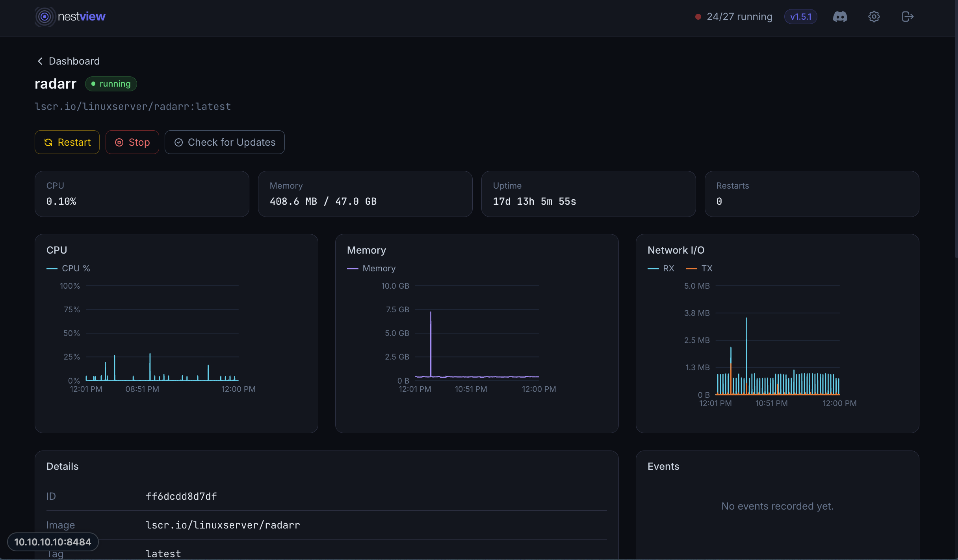Click the logout icon
The width and height of the screenshot is (958, 560).
coord(908,17)
